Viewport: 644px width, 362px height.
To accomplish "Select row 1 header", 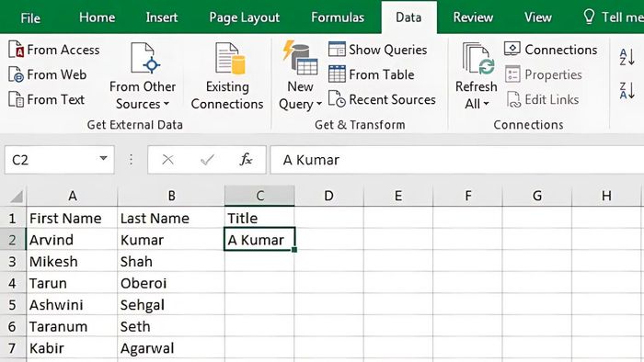I will coord(12,218).
